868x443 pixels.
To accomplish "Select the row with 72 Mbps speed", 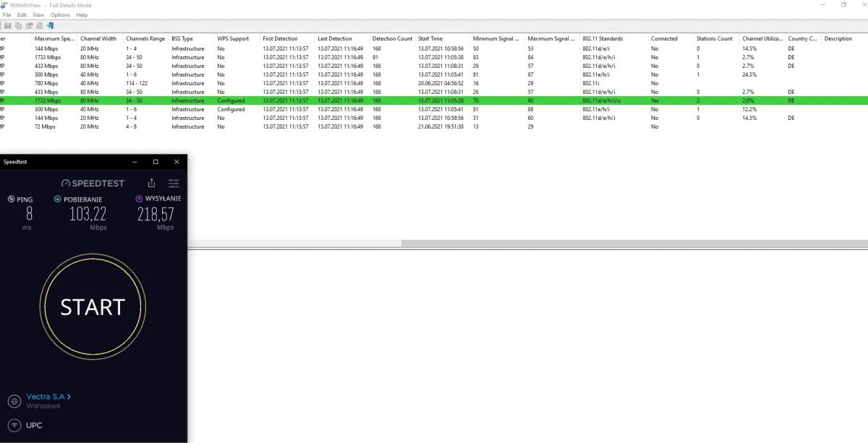I will coord(434,126).
